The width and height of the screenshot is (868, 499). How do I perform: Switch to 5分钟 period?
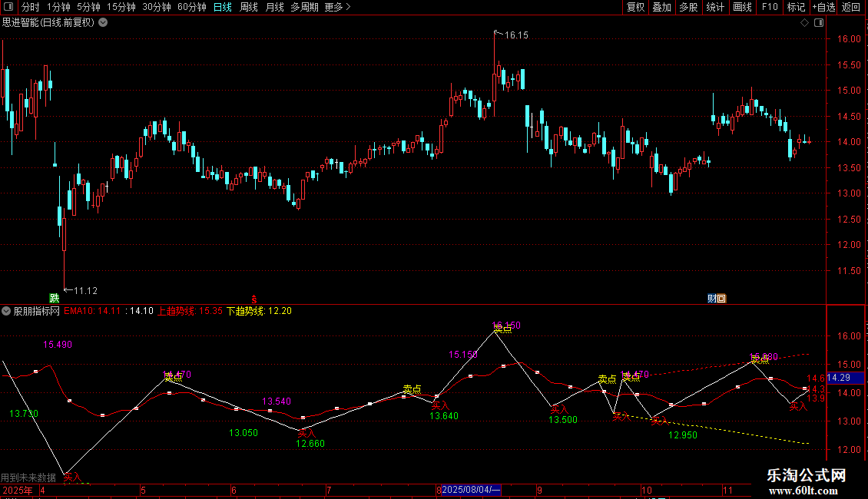(88, 7)
